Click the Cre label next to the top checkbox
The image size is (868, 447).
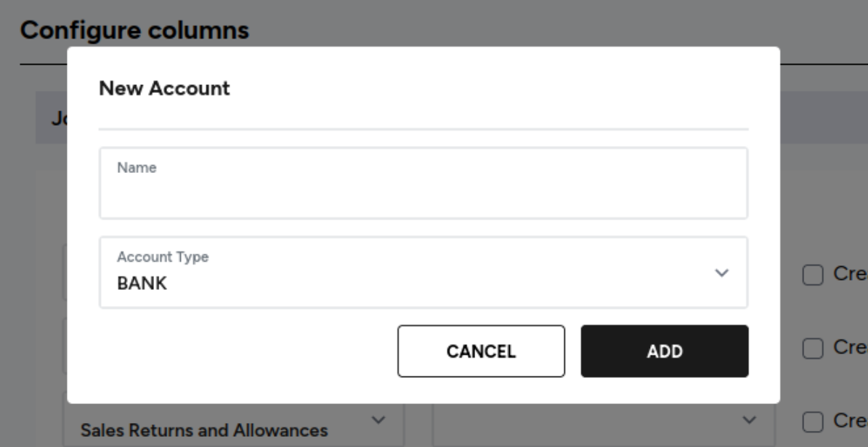point(851,273)
